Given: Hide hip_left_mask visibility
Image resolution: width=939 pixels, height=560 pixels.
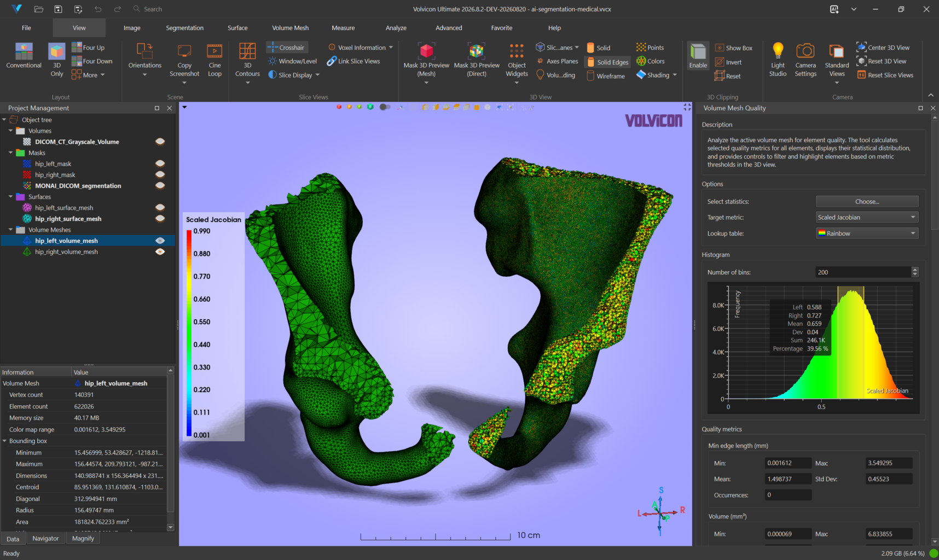Looking at the screenshot, I should (160, 164).
